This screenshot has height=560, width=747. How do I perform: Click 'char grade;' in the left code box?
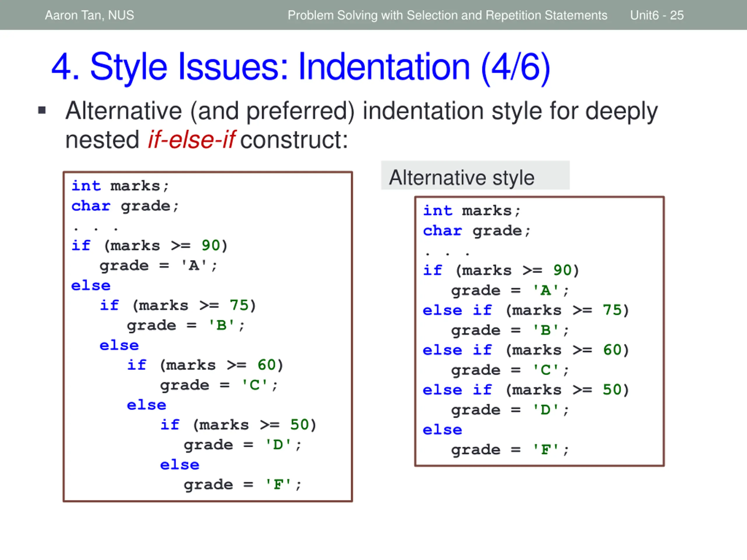tap(125, 206)
